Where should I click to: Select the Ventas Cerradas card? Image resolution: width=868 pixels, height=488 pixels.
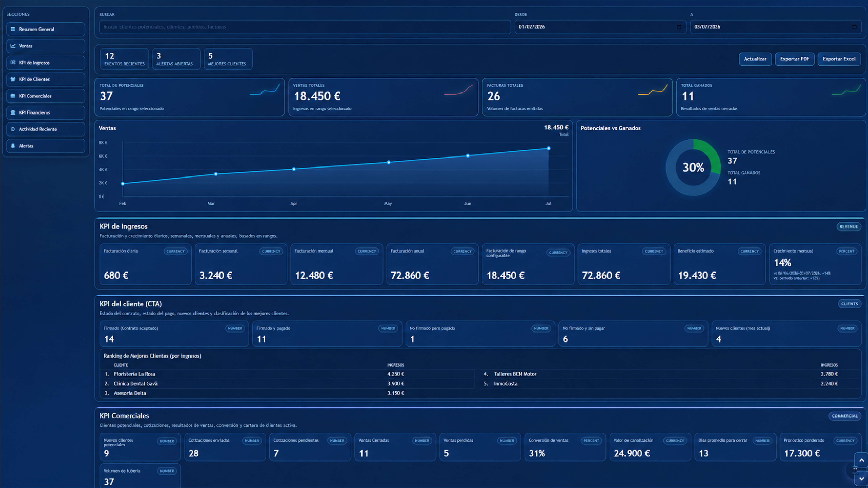(x=395, y=447)
